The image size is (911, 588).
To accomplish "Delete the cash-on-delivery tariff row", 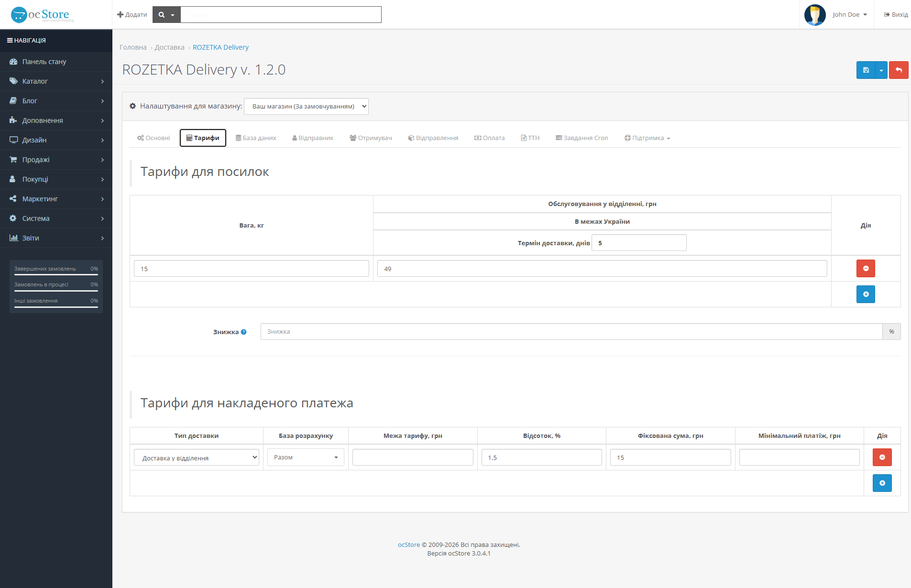I will coord(882,457).
